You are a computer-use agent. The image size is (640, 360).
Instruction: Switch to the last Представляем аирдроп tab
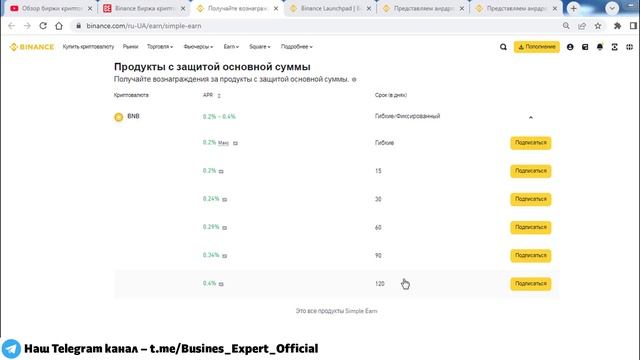pyautogui.click(x=516, y=8)
